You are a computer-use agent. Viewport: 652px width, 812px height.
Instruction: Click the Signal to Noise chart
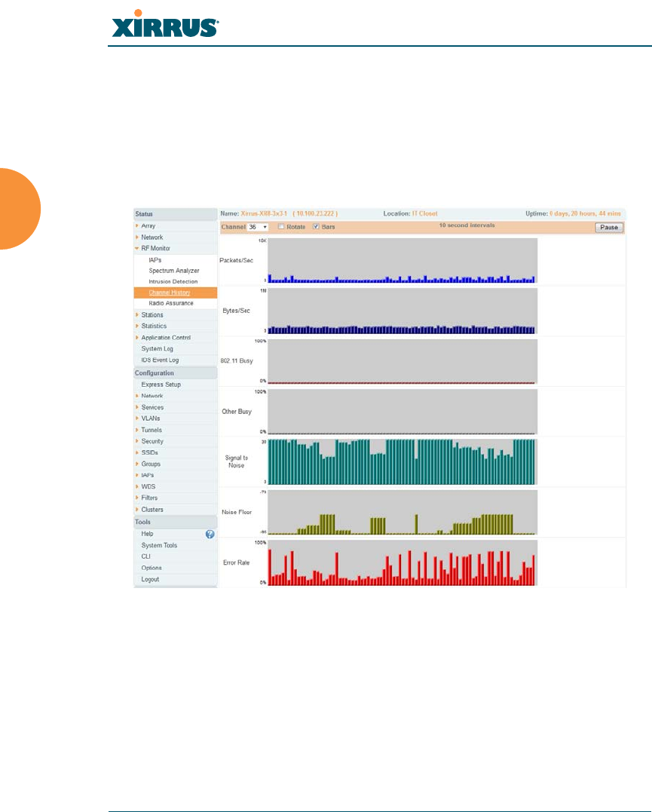pyautogui.click(x=403, y=462)
